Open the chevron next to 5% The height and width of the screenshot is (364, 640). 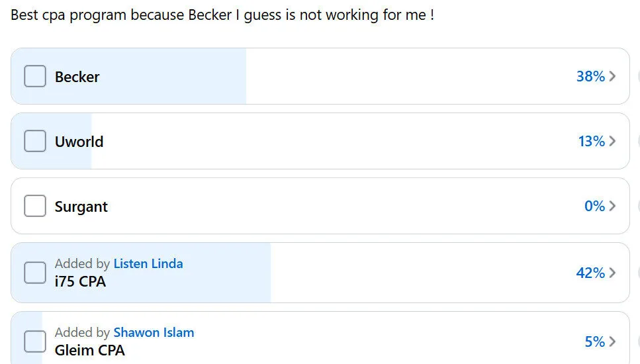click(612, 341)
